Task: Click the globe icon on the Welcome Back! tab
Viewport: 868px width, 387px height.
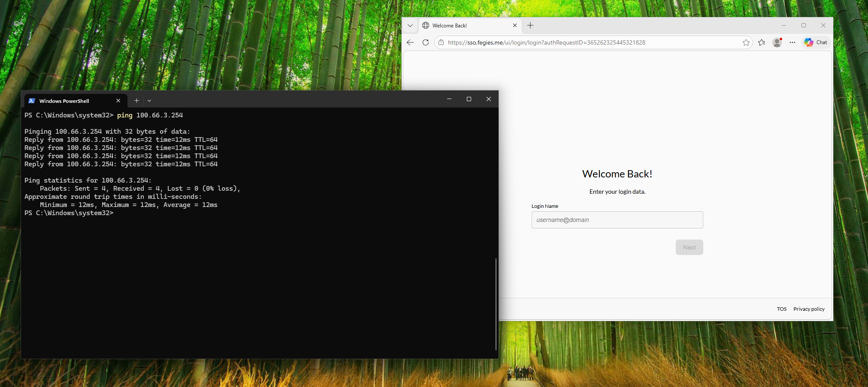Action: [x=425, y=25]
